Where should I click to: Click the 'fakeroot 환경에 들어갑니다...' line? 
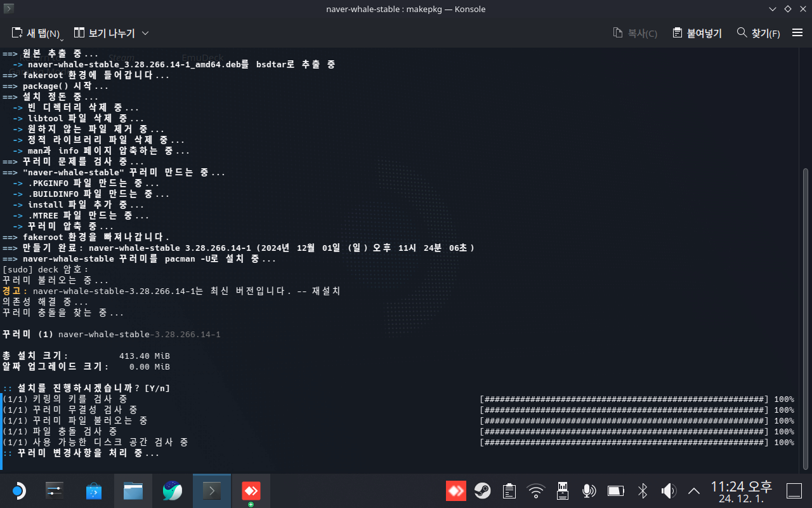86,75
